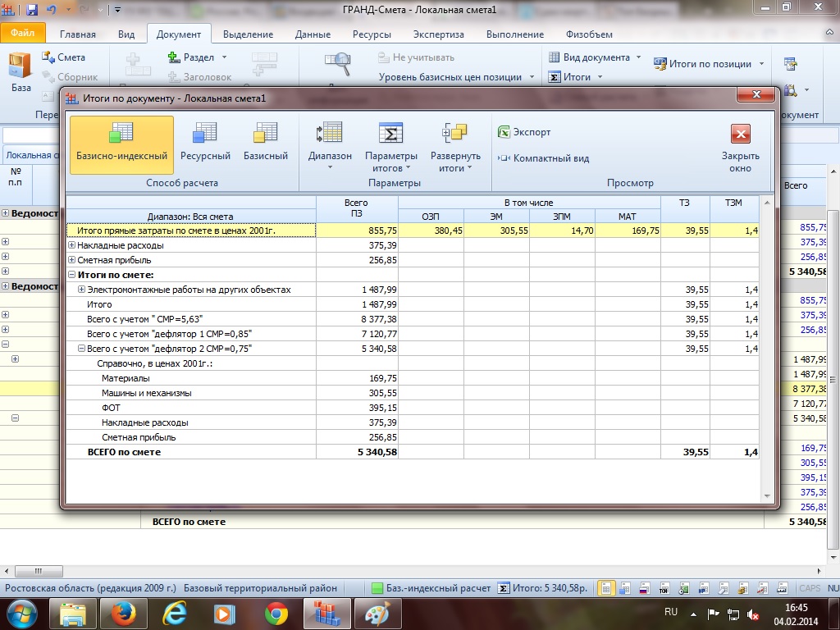
Task: Click the База database icon
Action: [21, 71]
